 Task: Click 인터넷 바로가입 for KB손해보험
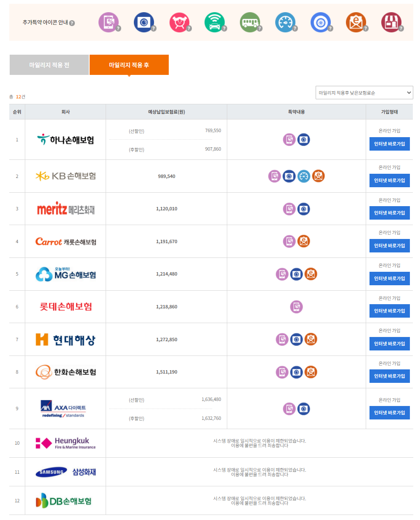[389, 180]
